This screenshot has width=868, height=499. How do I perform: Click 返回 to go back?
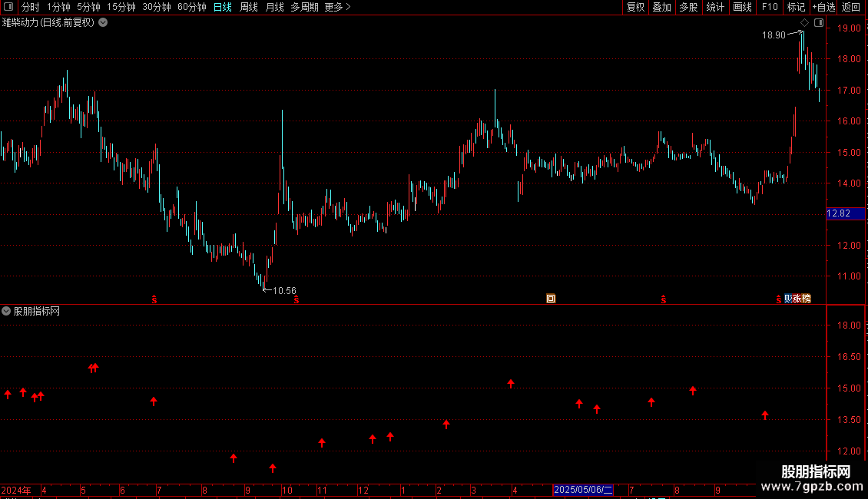851,7
